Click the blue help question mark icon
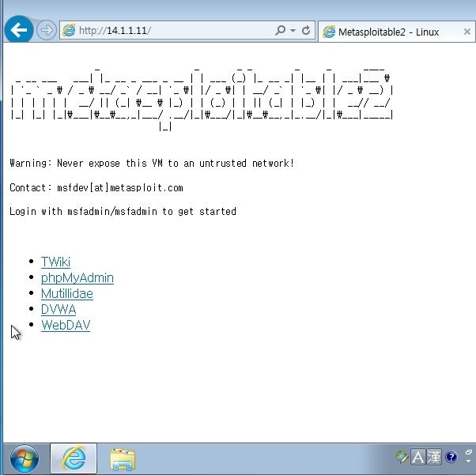Viewport: 476px width, 475px height. (x=451, y=457)
